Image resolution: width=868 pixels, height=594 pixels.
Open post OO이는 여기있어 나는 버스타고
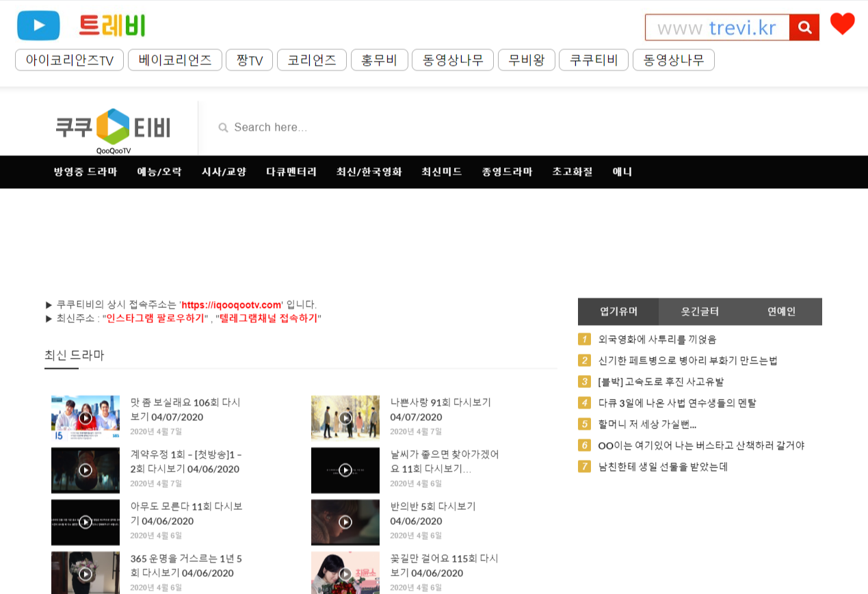point(701,445)
